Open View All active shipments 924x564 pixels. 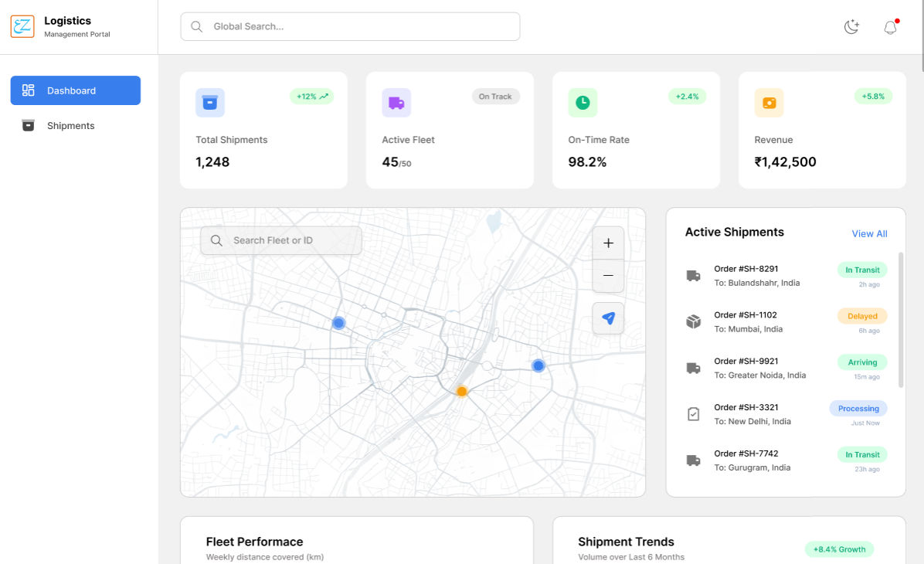click(869, 234)
